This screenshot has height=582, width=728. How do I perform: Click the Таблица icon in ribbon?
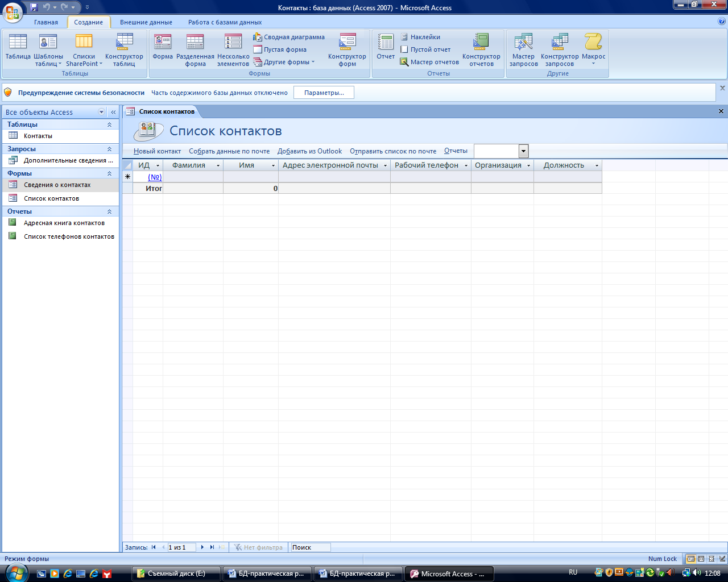coord(18,48)
